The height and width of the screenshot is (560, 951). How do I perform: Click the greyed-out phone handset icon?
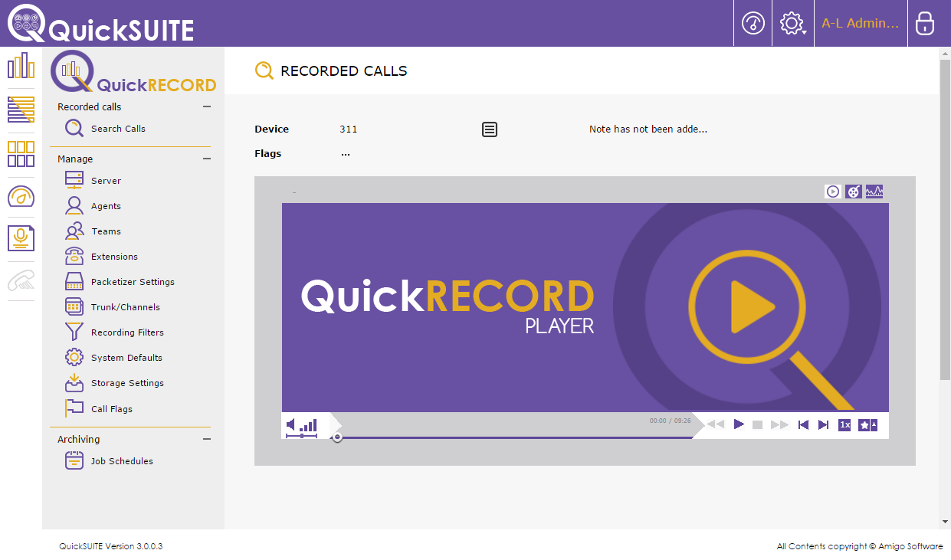[21, 280]
